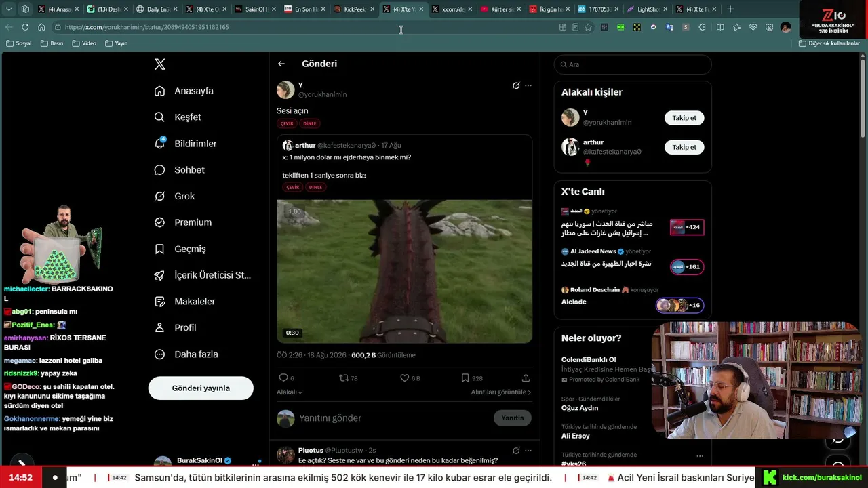Open the Ali Ersoy trend
The image size is (868, 488).
pyautogui.click(x=576, y=436)
